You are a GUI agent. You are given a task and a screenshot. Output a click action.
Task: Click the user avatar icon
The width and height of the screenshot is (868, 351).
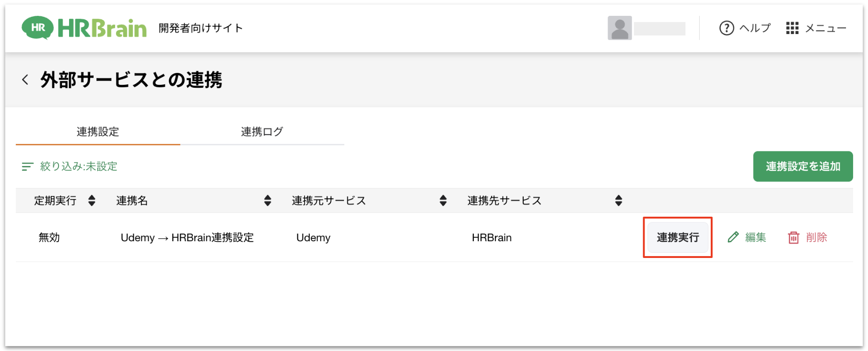(619, 28)
